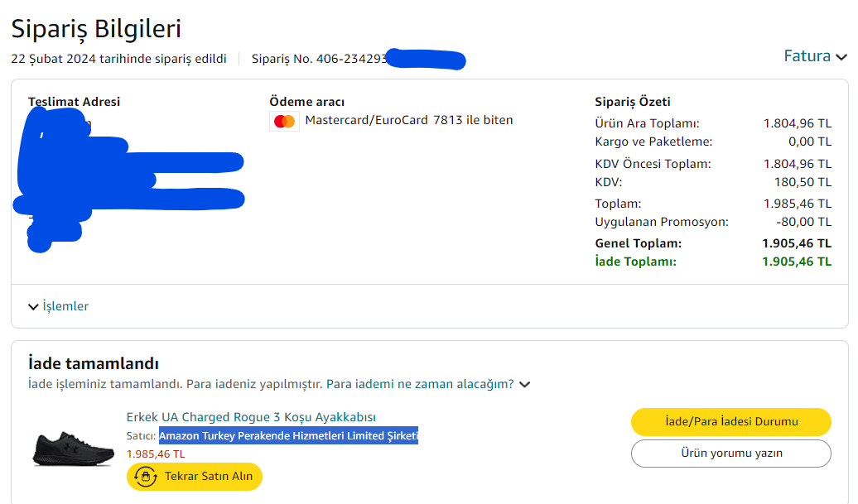Click the İade tamamlandı heading
Viewport: 858px width, 504px height.
(x=93, y=364)
